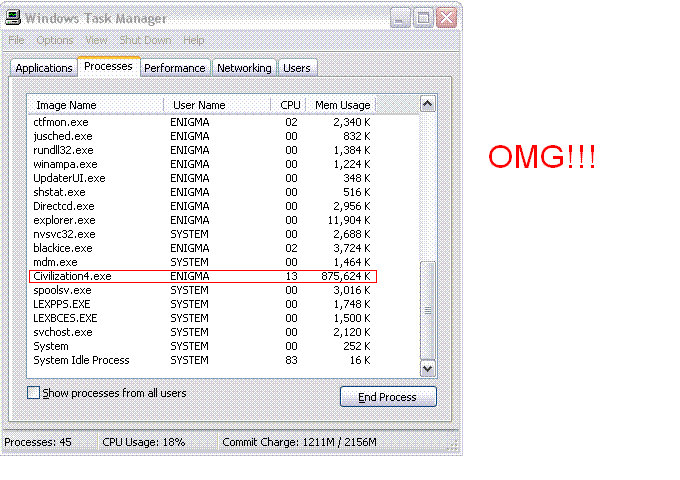Select the rundll32.exe process row
Screen dimensions: 680x480
202,150
